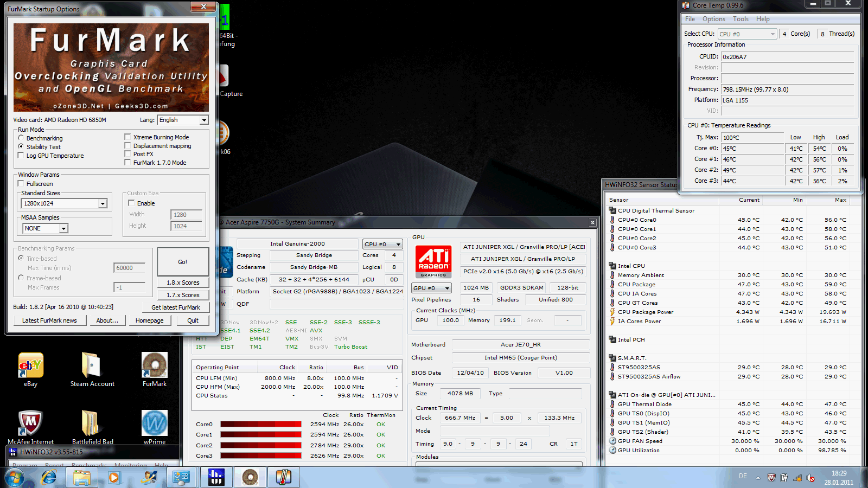Image resolution: width=868 pixels, height=488 pixels.
Task: Open the Options menu in Core Temp
Action: pos(714,19)
